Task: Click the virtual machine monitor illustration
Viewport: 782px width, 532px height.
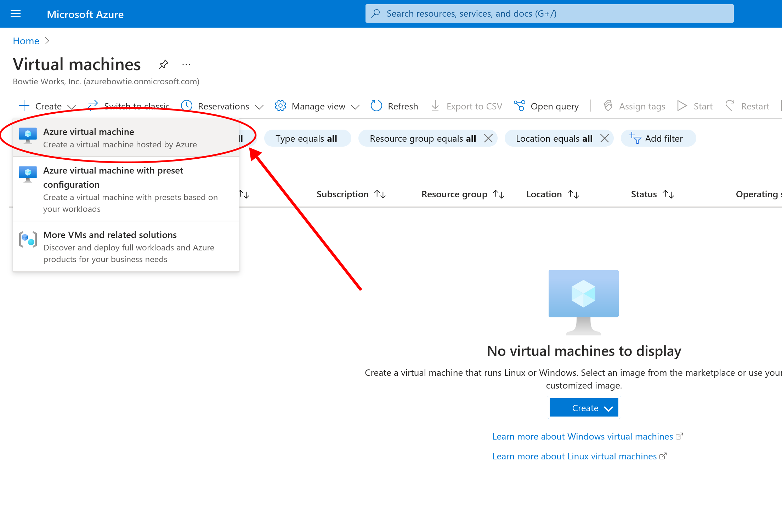Action: pos(584,302)
